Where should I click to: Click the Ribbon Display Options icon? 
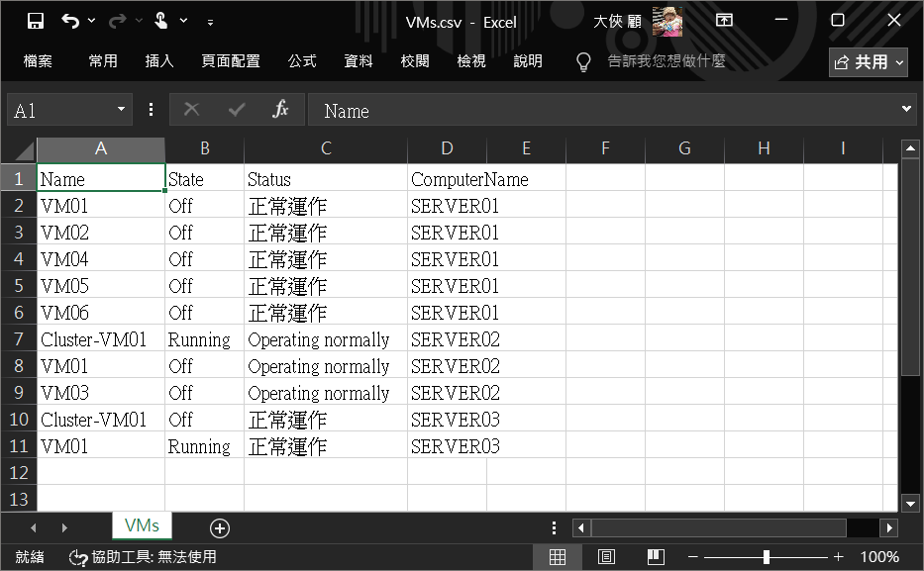click(x=725, y=21)
